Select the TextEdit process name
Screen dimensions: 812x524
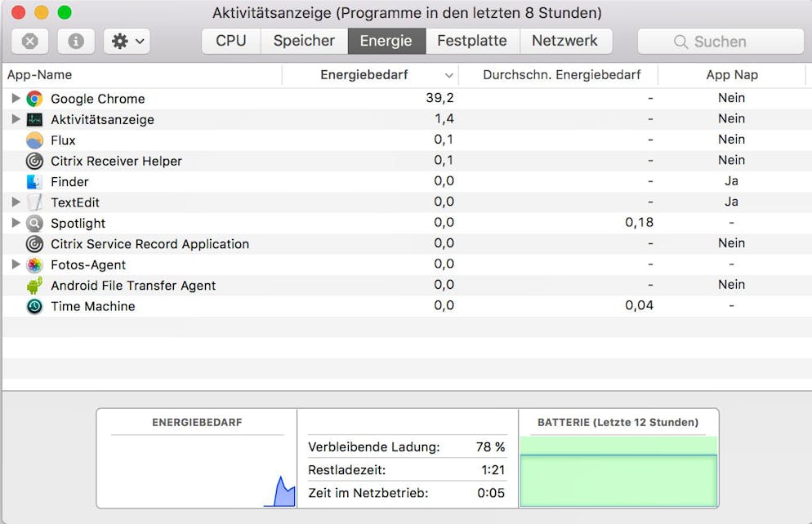(75, 202)
